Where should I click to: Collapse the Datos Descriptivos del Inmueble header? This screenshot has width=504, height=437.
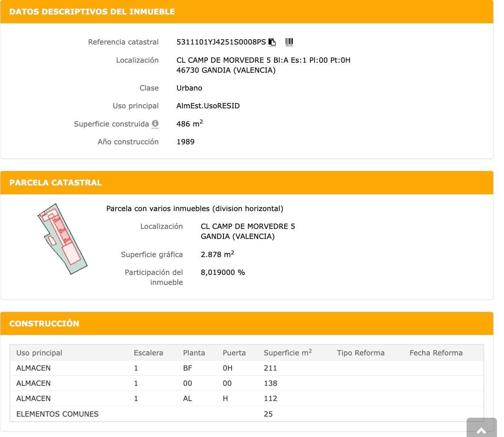point(246,11)
